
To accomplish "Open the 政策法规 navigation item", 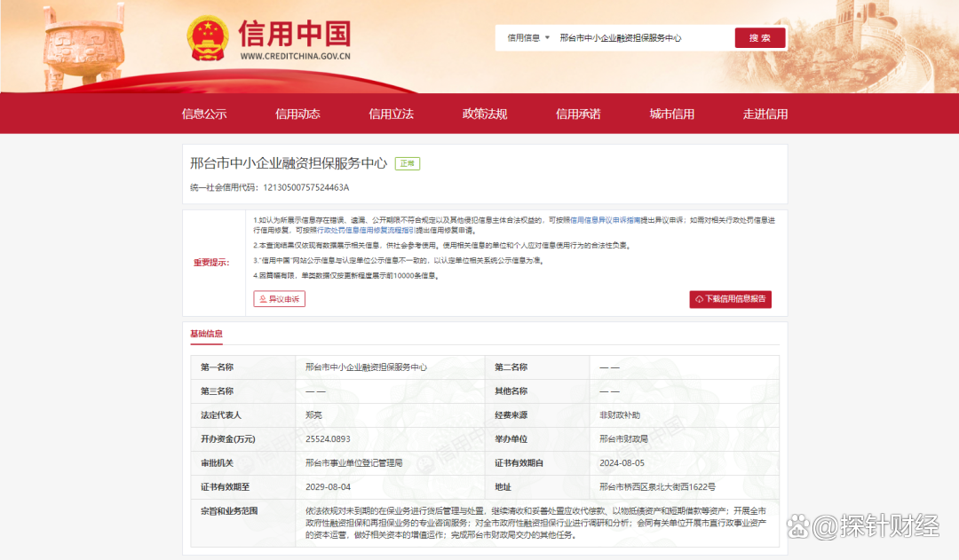I will pyautogui.click(x=485, y=114).
